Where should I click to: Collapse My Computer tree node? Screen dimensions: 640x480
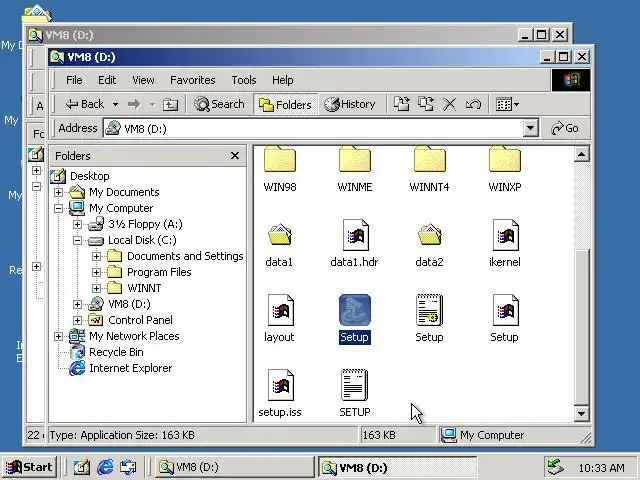point(58,208)
